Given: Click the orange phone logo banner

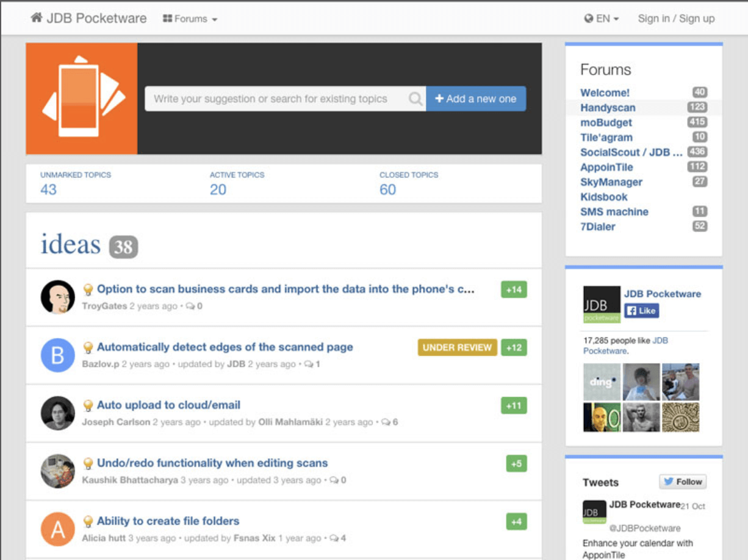Looking at the screenshot, I should pyautogui.click(x=82, y=99).
